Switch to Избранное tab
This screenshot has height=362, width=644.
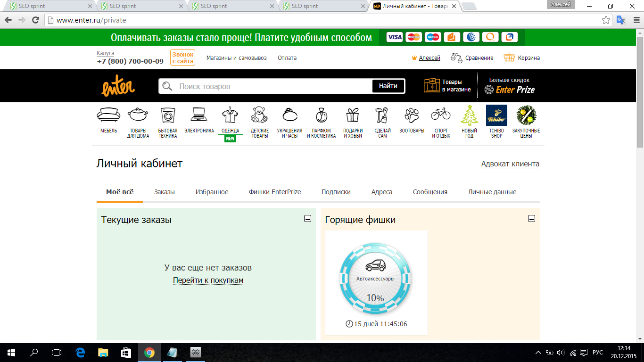point(212,192)
